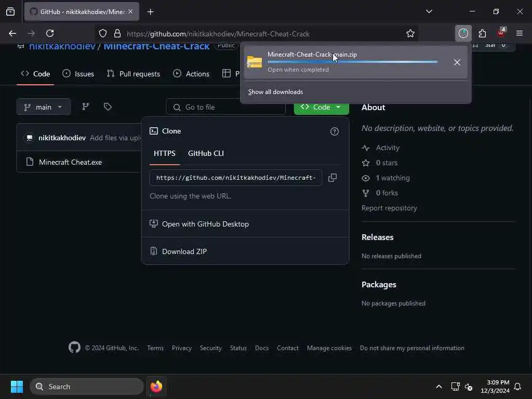This screenshot has height=399, width=532.
Task: Close the GitHub browser tab
Action: [130, 11]
